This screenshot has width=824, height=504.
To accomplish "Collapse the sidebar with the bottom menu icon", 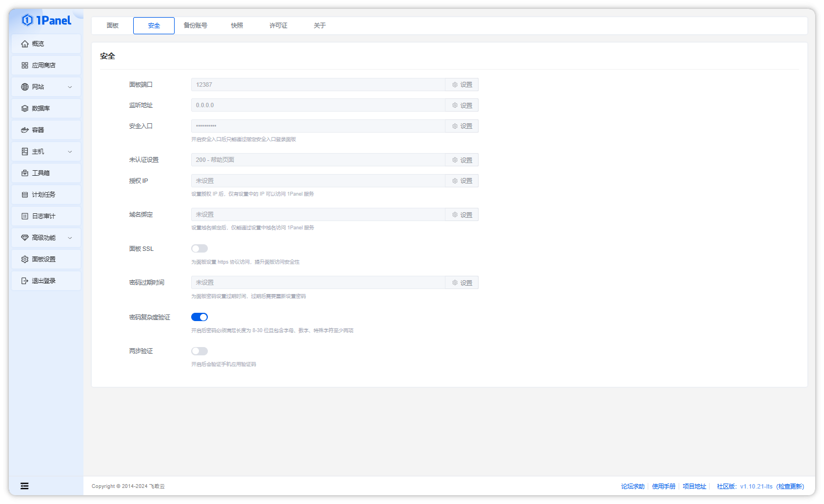I will click(x=24, y=486).
